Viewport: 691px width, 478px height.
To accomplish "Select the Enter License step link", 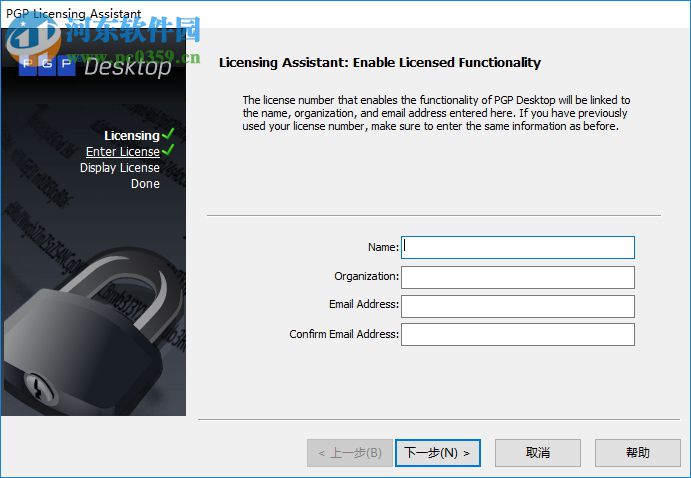I will (123, 152).
